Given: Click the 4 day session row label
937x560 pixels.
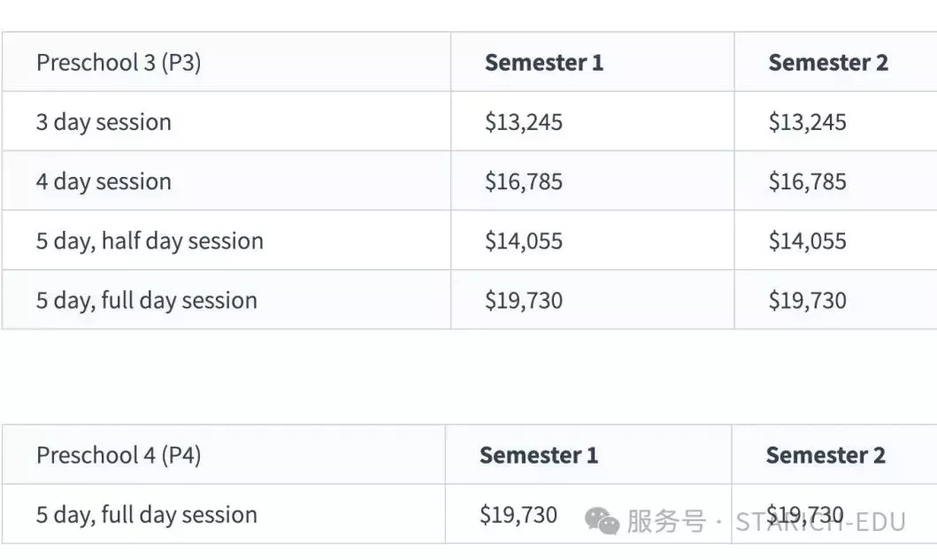Looking at the screenshot, I should tap(104, 181).
